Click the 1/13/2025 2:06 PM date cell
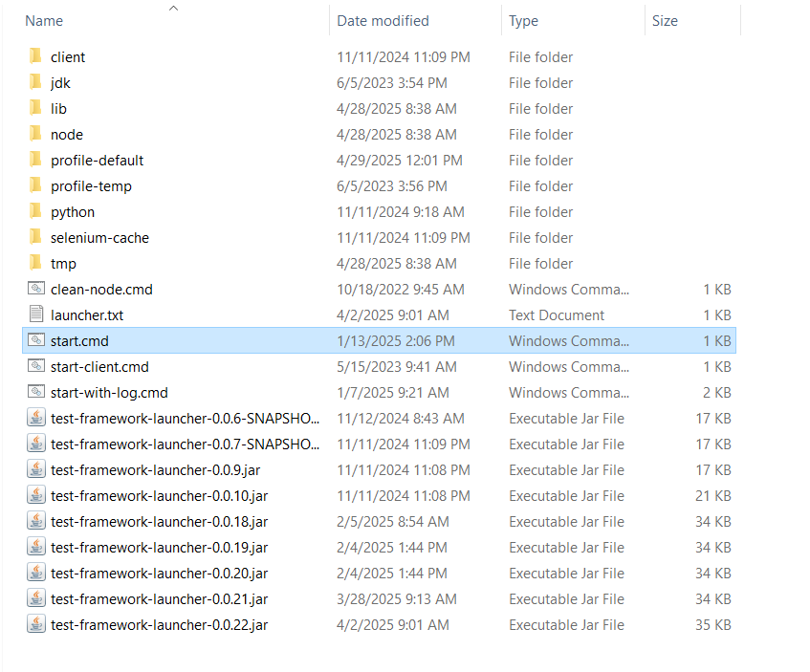The height and width of the screenshot is (672, 810). coord(396,341)
